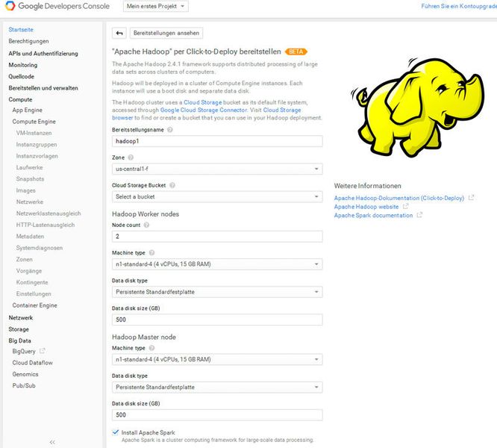Open HTTP-Lastenausgleich in sidebar
Screen dimensions: 497x448
point(46,225)
